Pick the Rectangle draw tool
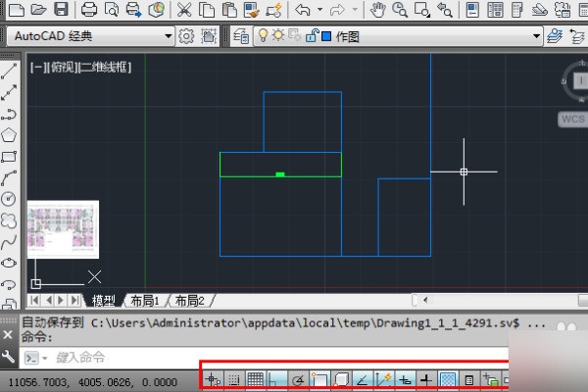This screenshot has width=588, height=392. click(9, 157)
